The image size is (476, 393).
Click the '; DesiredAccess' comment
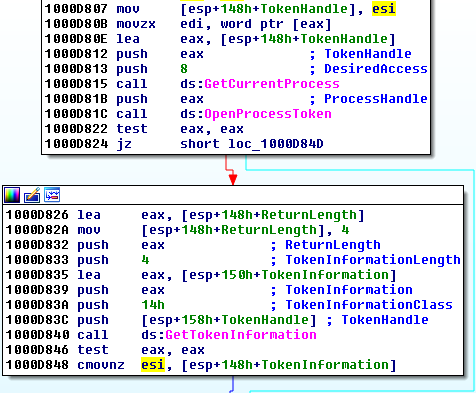tap(368, 69)
